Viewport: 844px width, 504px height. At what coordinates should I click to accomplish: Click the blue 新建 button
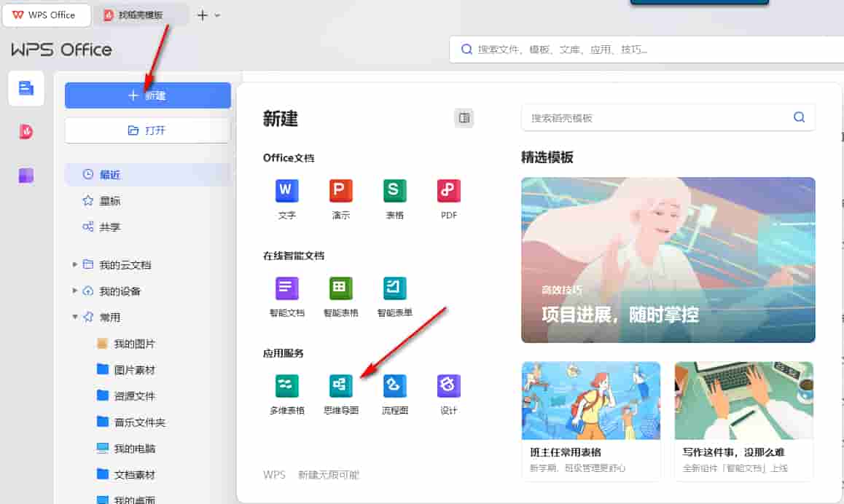click(148, 95)
